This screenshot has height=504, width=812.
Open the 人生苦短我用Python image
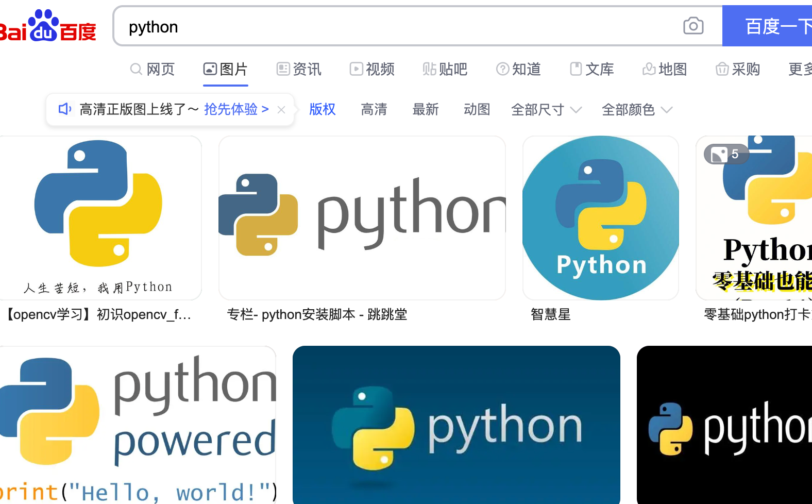pyautogui.click(x=100, y=217)
